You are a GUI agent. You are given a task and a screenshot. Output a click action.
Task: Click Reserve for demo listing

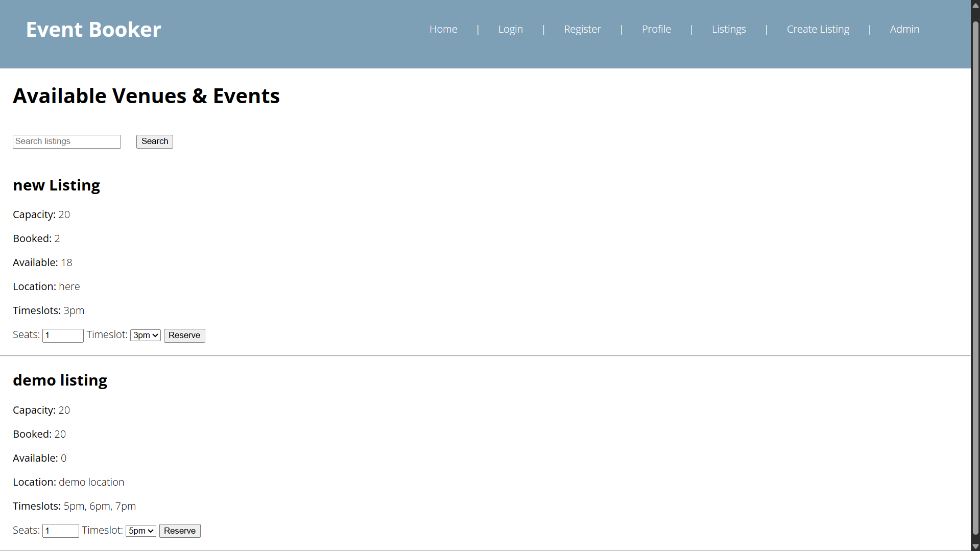[179, 531]
